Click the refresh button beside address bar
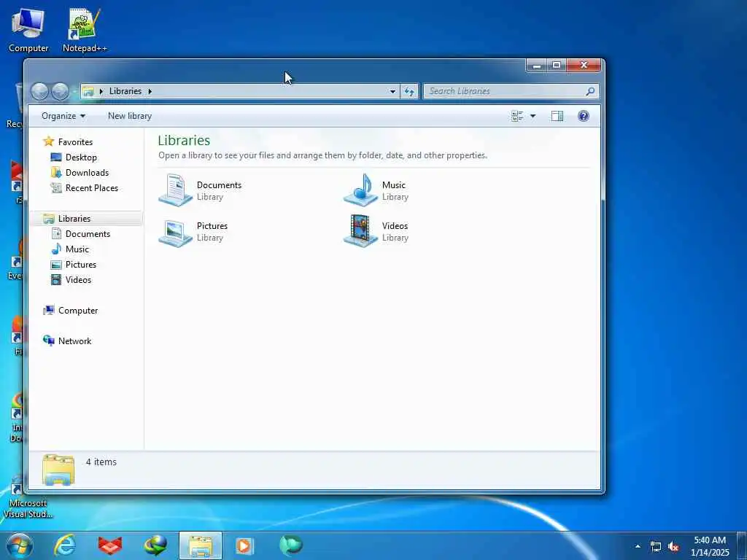This screenshot has height=560, width=747. tap(409, 91)
